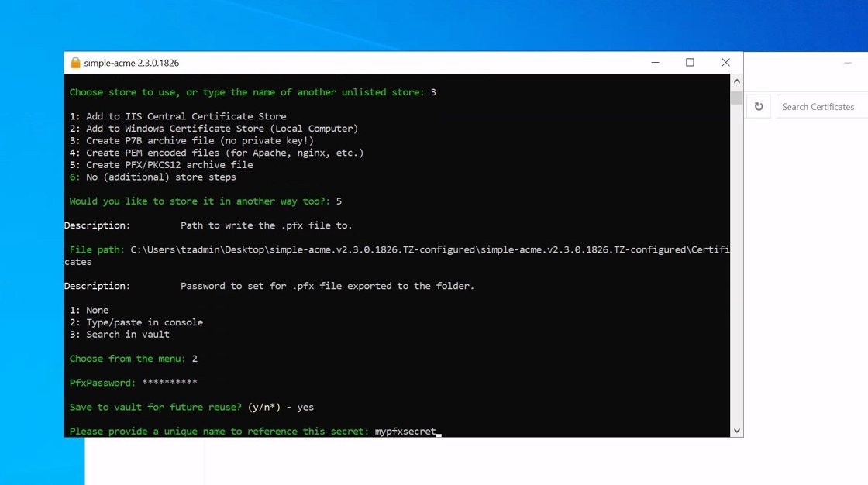868x485 pixels.
Task: Focus the Search Certificates input field
Action: 822,107
